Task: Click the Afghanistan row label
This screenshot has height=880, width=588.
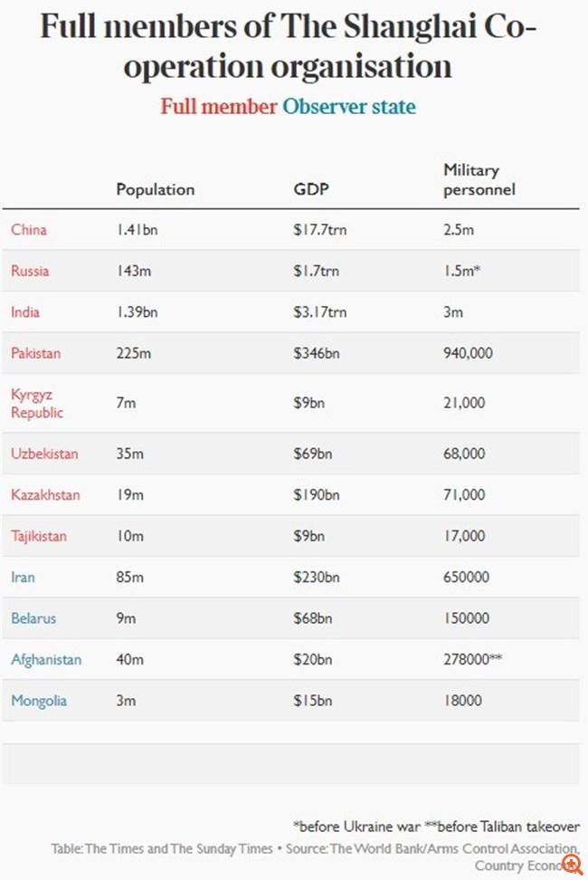Action: (x=46, y=659)
